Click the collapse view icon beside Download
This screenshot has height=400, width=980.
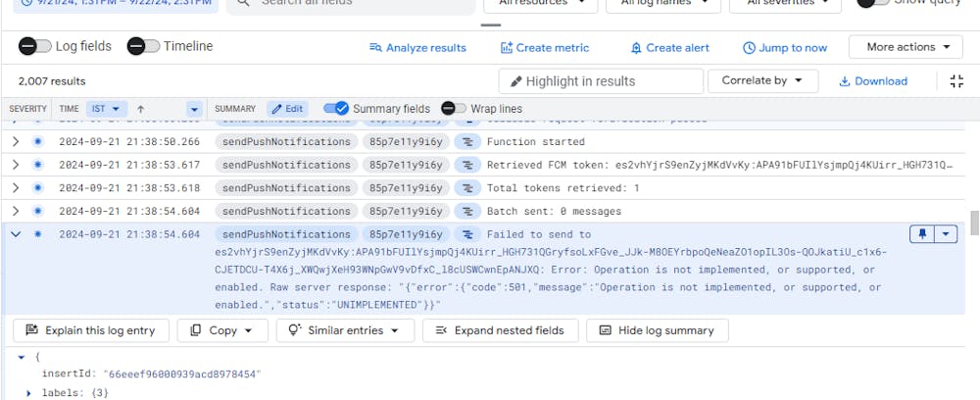956,81
